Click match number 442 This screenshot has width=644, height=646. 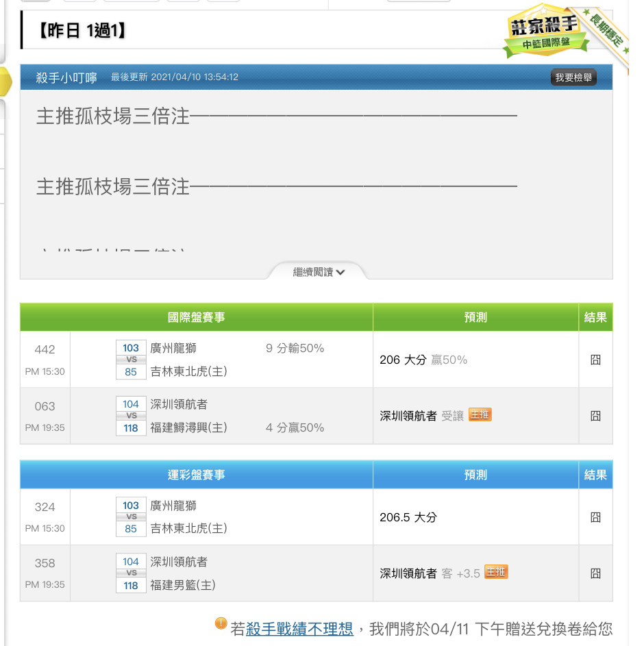click(45, 349)
